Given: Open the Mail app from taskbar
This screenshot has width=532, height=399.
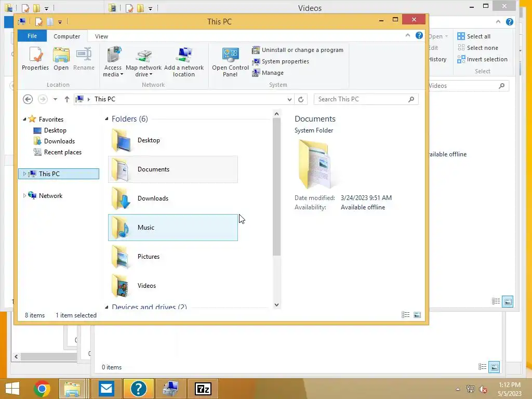Looking at the screenshot, I should tap(107, 389).
